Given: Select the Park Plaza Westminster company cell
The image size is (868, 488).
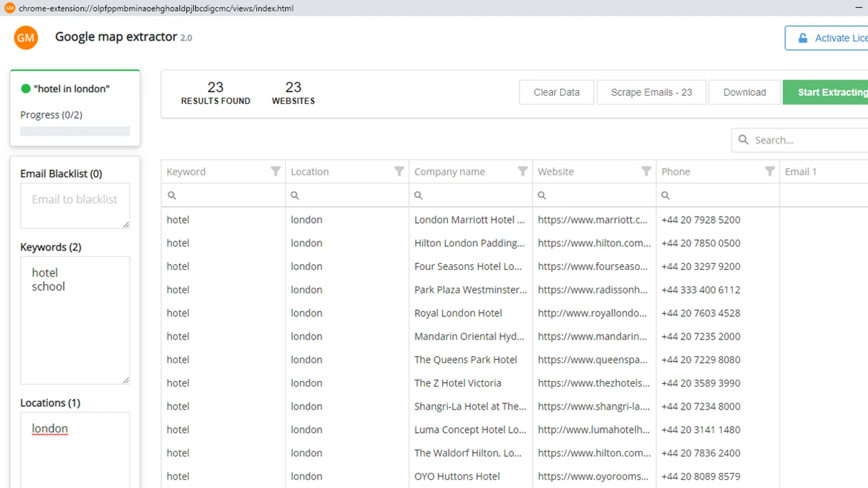Looking at the screenshot, I should [470, 290].
